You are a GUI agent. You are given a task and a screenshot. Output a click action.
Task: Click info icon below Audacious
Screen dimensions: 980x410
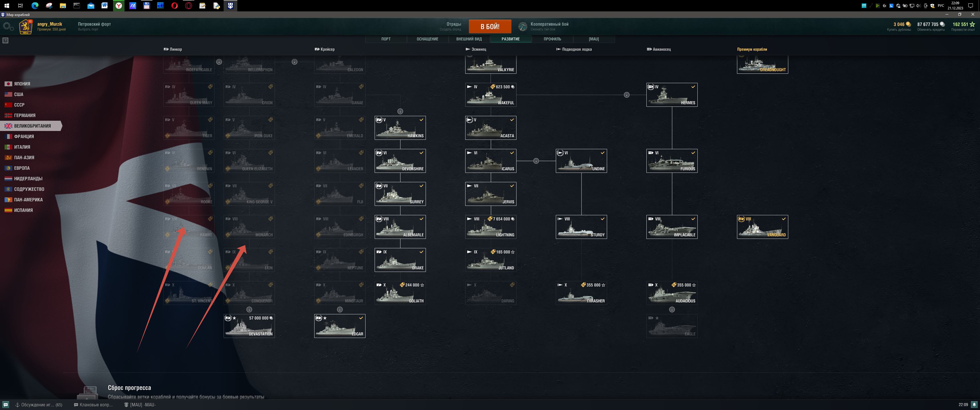672,309
